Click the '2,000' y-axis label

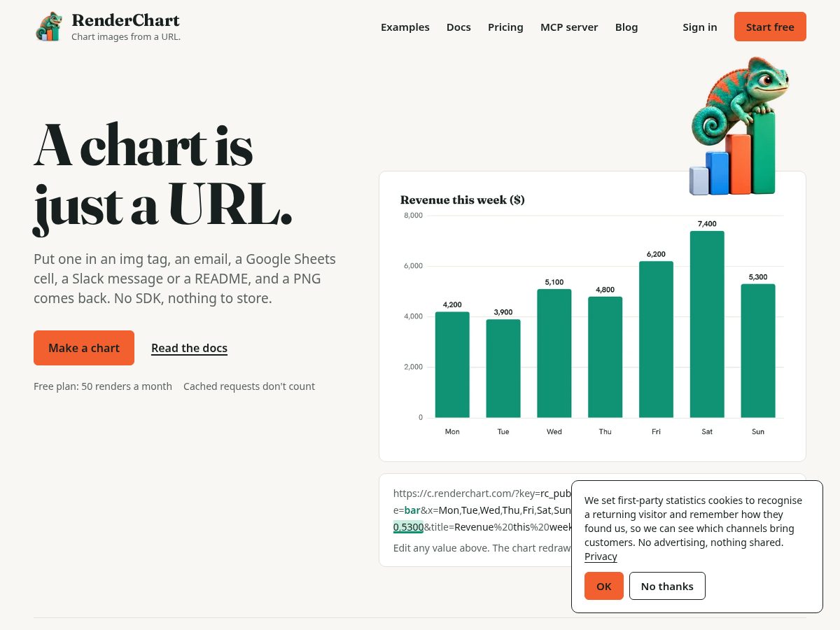413,367
